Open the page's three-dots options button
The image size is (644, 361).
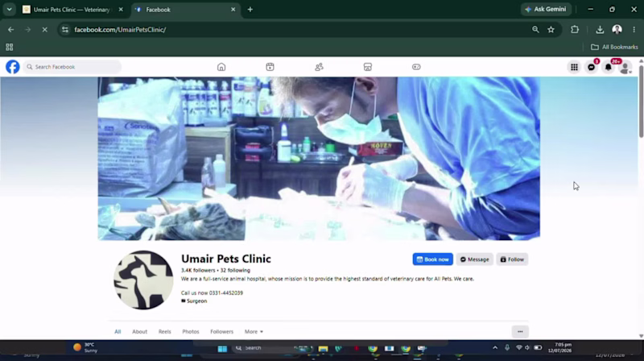520,331
